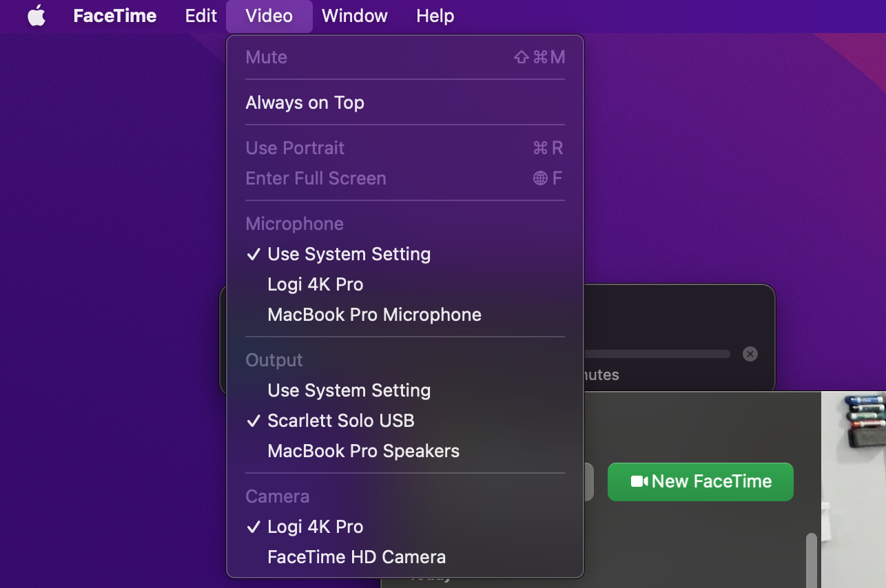Open the FaceTime app menu

pyautogui.click(x=114, y=16)
